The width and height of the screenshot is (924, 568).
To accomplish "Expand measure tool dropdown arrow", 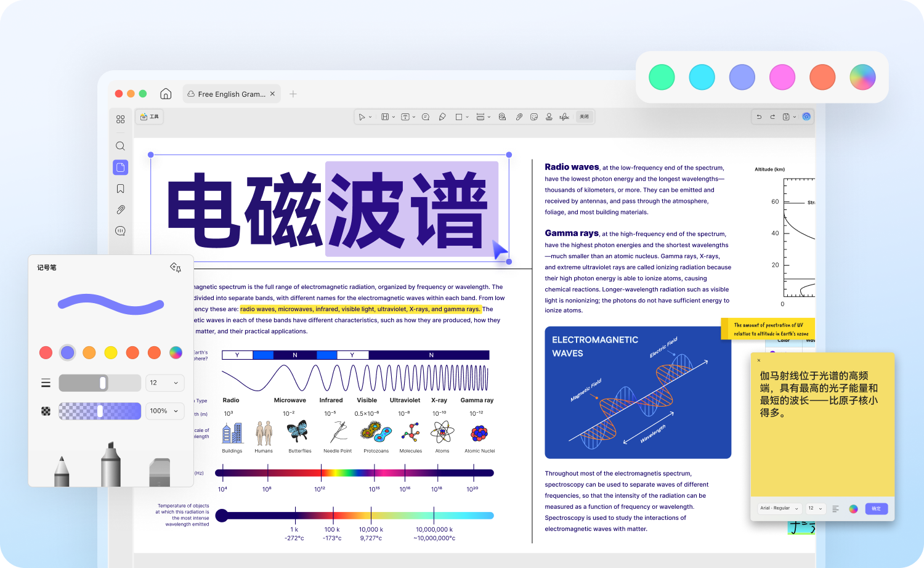I will [x=489, y=117].
